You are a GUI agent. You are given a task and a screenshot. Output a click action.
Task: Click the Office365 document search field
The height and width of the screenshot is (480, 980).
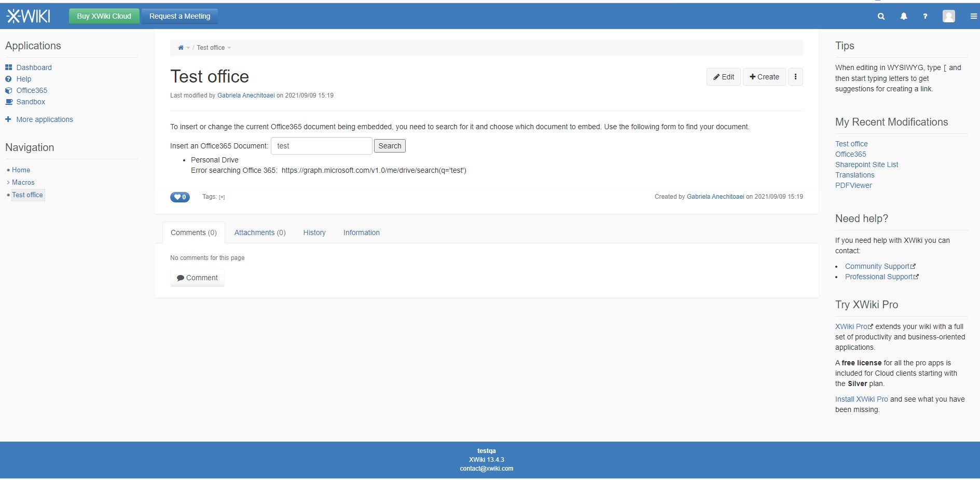tap(321, 146)
